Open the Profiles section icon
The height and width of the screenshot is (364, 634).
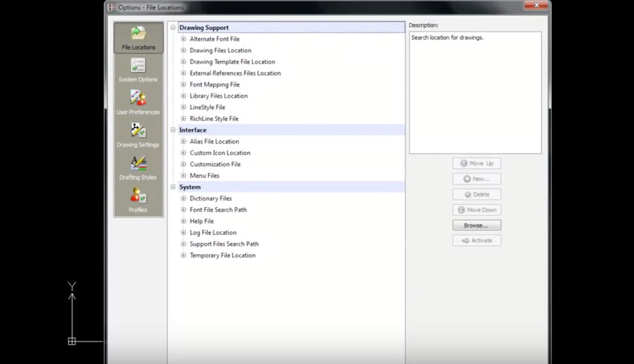(x=138, y=201)
